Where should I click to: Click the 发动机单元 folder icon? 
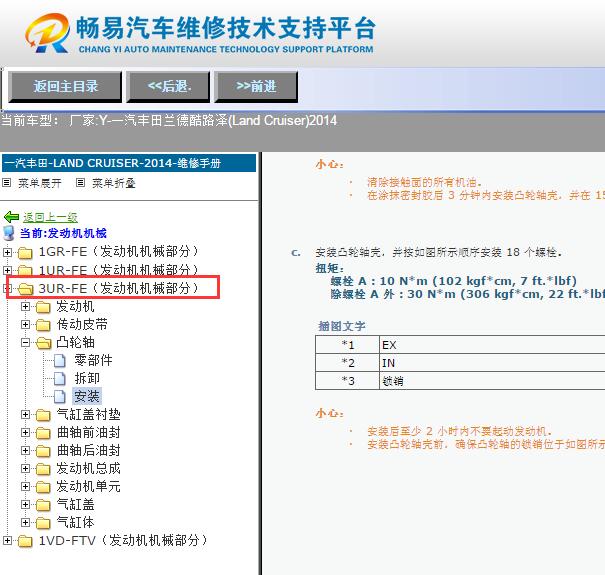click(x=43, y=487)
